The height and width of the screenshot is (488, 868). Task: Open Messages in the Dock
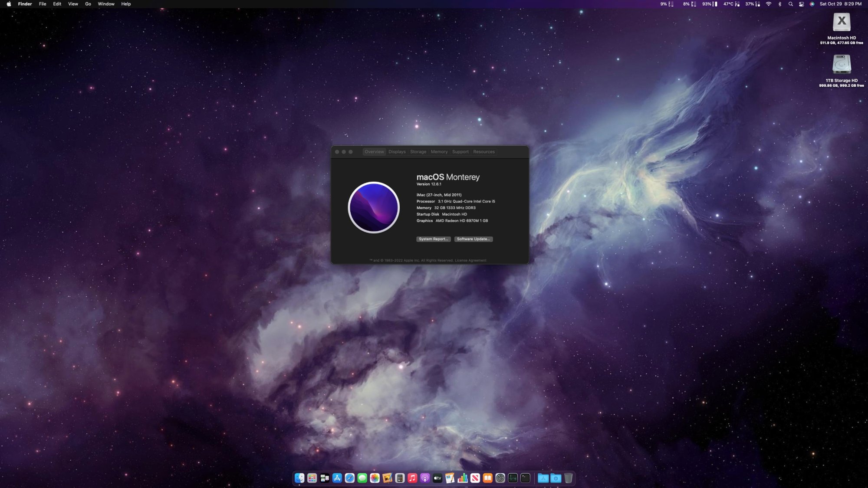click(362, 478)
